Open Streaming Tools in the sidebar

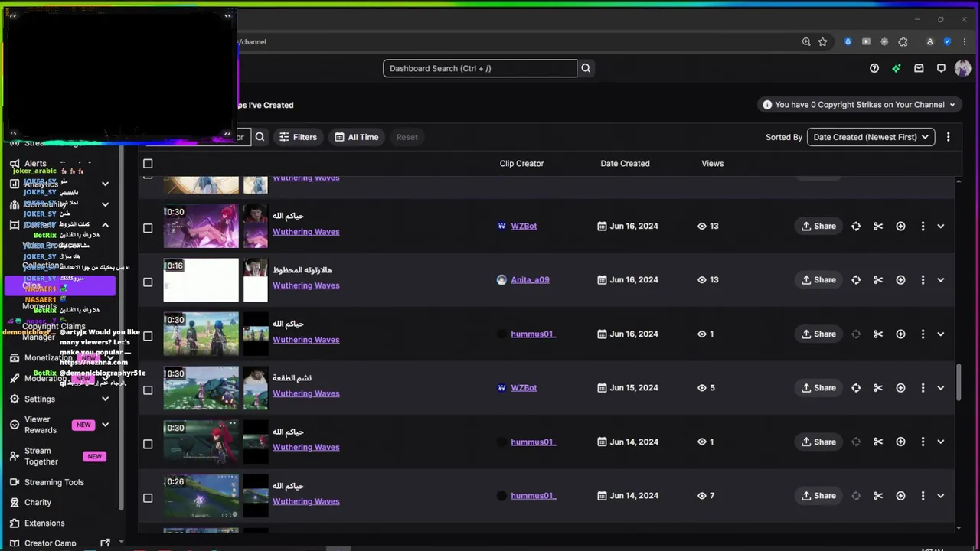pyautogui.click(x=54, y=482)
